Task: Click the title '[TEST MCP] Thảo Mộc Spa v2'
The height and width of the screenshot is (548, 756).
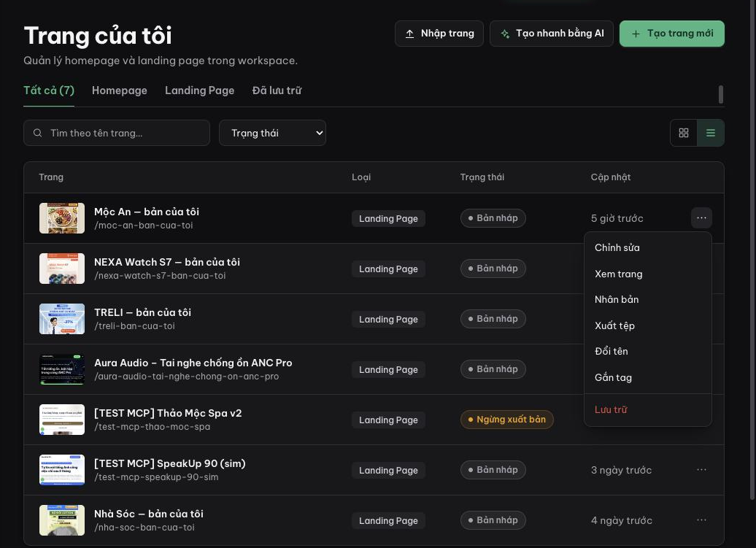Action: 168,413
